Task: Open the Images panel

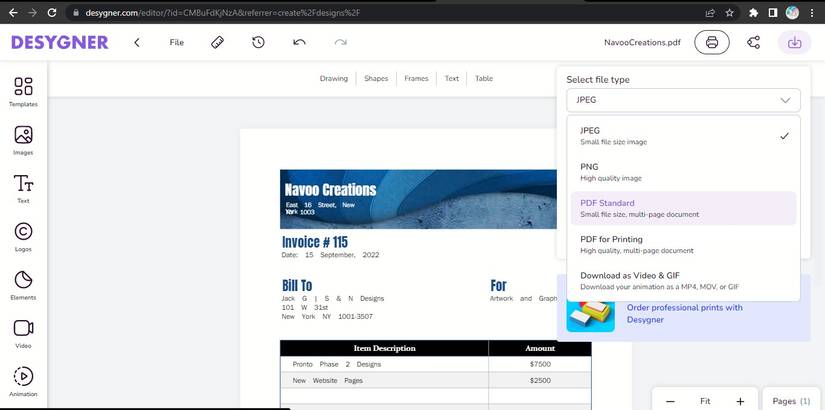Action: tap(23, 140)
